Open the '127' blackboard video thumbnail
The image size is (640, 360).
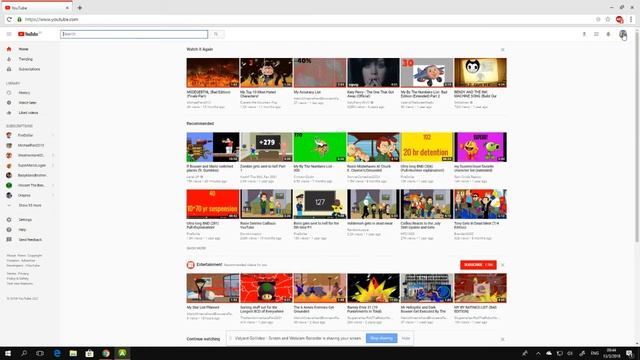click(x=320, y=204)
